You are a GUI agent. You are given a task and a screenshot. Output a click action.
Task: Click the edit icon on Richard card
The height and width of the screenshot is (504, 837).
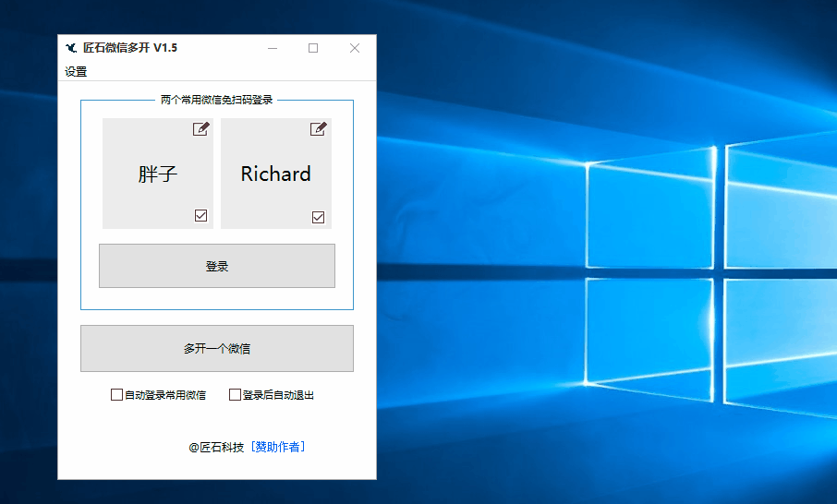coord(318,129)
